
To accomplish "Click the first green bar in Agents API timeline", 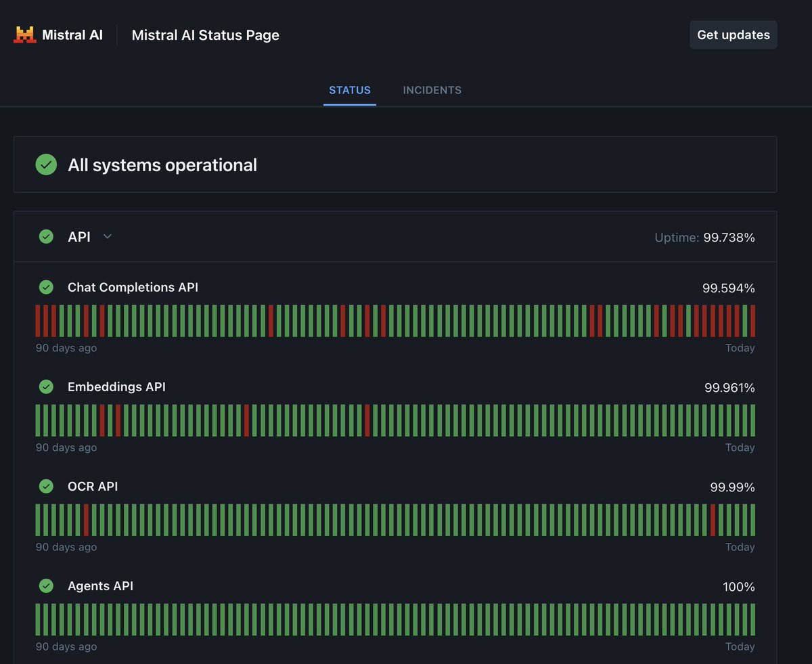I will point(38,619).
